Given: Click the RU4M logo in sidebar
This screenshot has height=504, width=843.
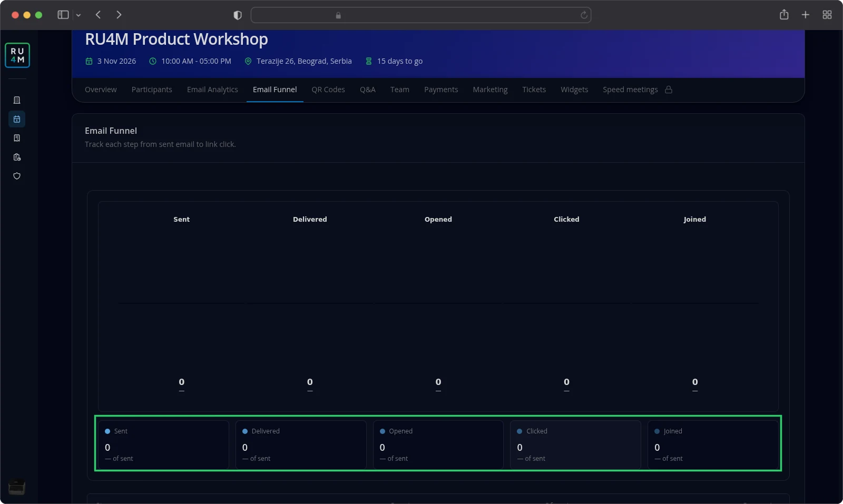Looking at the screenshot, I should point(17,55).
